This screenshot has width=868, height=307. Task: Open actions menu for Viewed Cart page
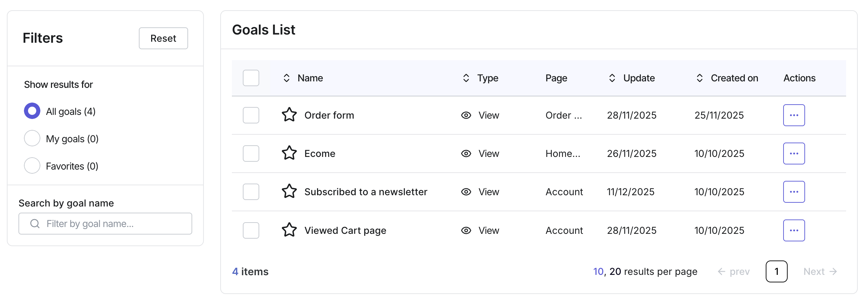click(794, 230)
